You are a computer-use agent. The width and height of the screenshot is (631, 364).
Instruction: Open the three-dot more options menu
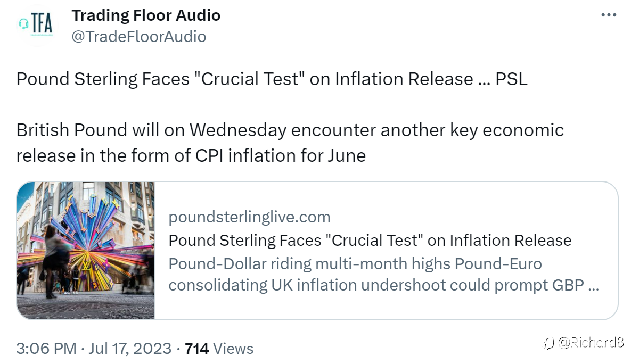608,15
